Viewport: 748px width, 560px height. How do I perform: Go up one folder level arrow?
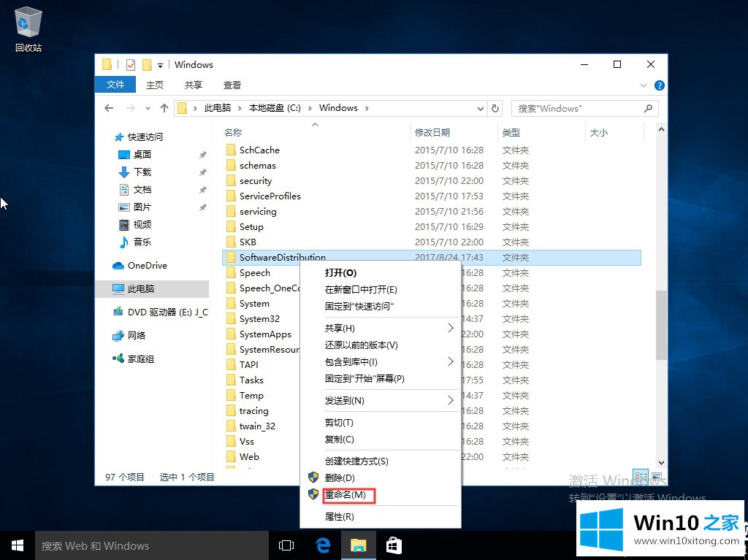point(164,108)
